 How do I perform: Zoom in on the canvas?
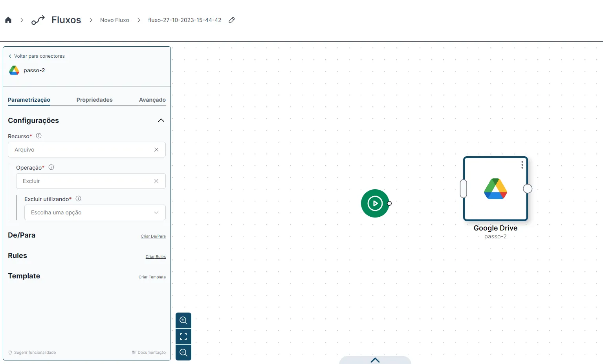183,320
